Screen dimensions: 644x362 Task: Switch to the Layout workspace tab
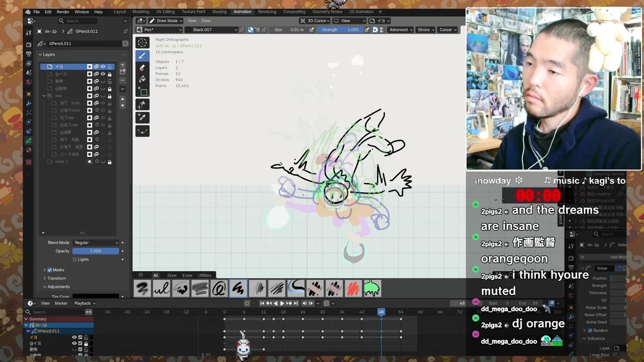pos(120,12)
